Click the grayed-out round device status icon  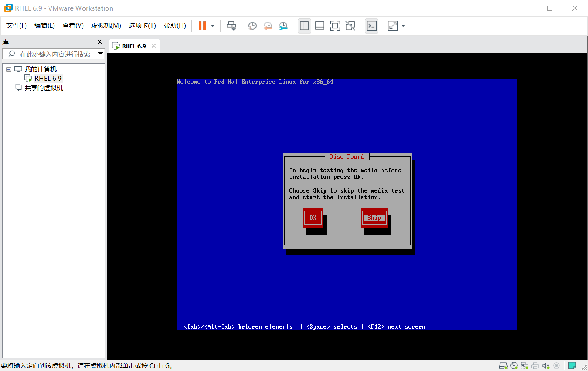tap(557, 365)
